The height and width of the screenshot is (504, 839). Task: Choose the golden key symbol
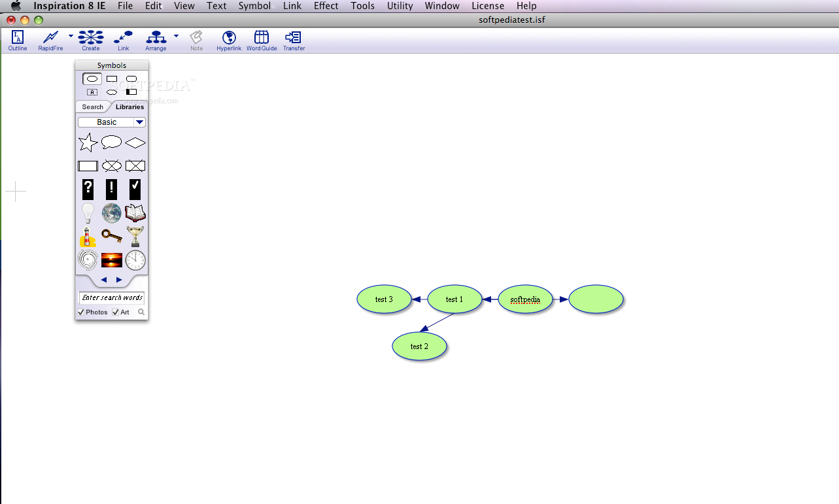112,236
